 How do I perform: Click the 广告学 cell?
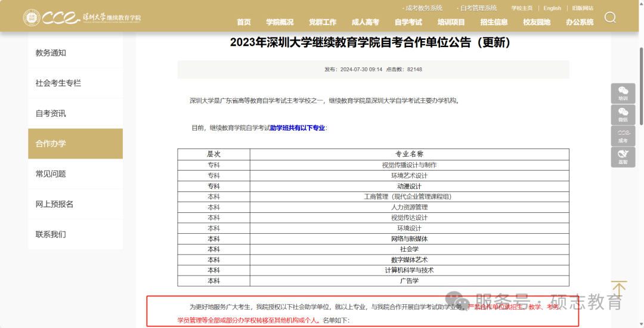click(x=410, y=281)
